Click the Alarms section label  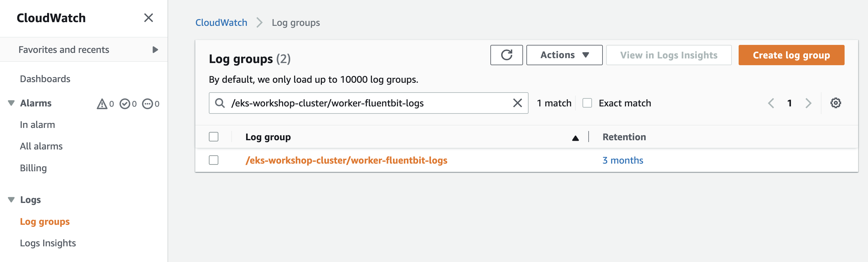(x=36, y=103)
